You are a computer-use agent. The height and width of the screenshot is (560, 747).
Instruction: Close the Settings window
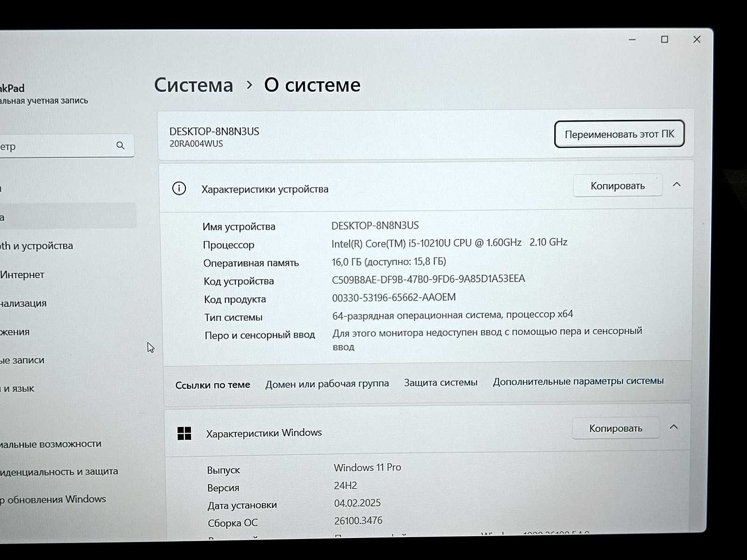697,40
